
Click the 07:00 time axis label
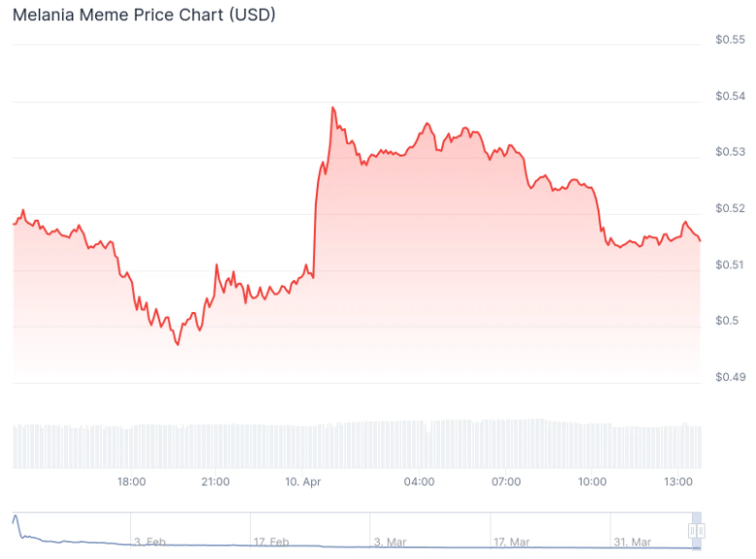click(506, 481)
